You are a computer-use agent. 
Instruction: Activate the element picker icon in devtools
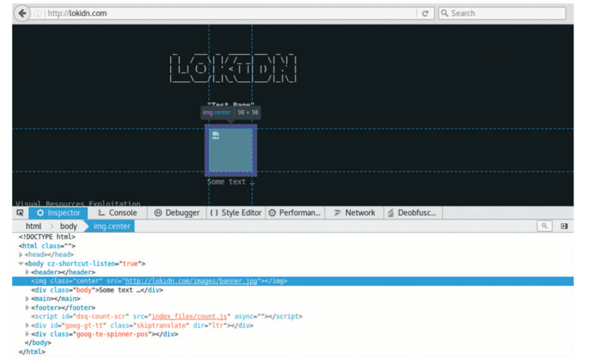(x=20, y=213)
